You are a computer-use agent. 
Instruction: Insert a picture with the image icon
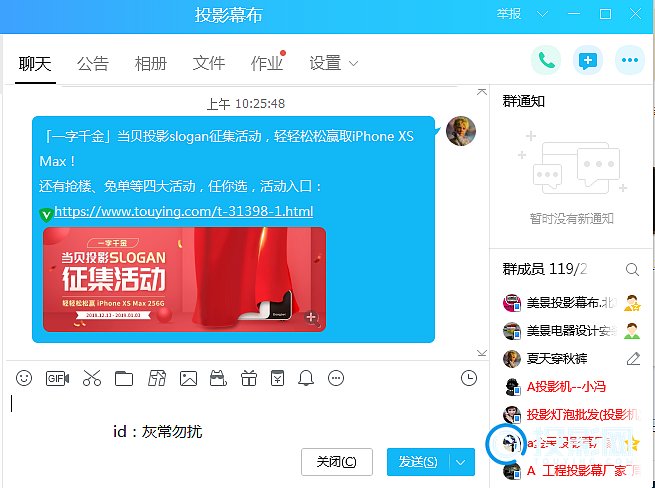tap(188, 379)
